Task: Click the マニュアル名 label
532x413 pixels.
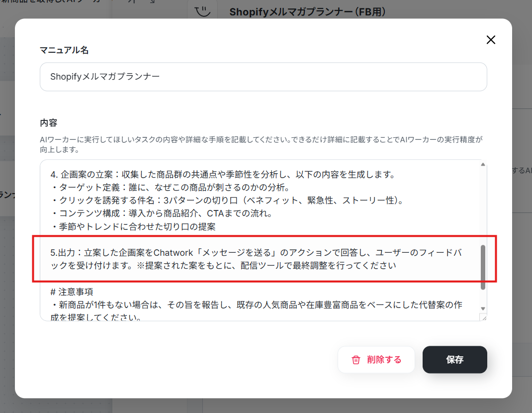Action: (x=64, y=50)
